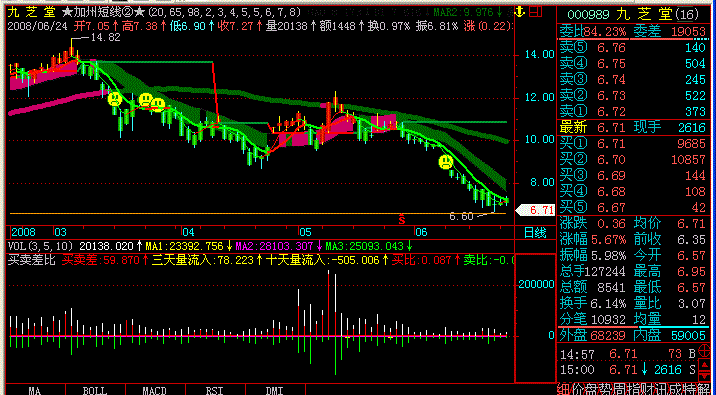Click the 2008/06/24 date in the chart header
This screenshot has height=395, width=716.
point(37,26)
